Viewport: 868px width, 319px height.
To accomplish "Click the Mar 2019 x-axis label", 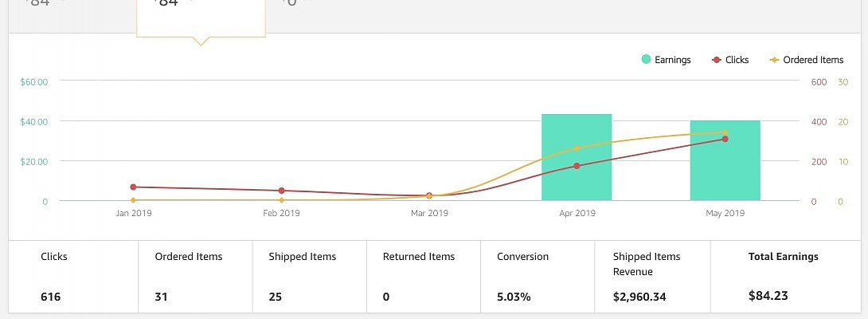I will (x=429, y=214).
